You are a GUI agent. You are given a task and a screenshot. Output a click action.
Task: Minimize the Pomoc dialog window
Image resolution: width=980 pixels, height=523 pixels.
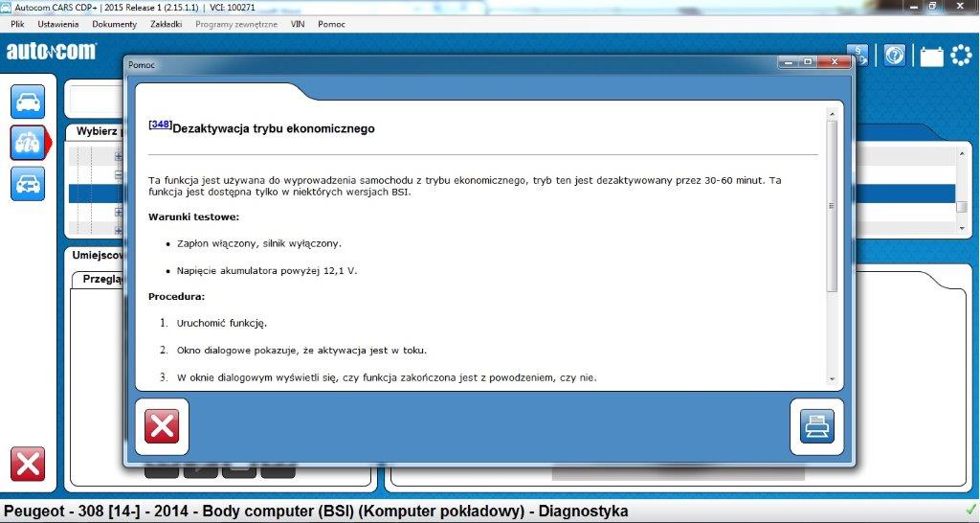789,62
